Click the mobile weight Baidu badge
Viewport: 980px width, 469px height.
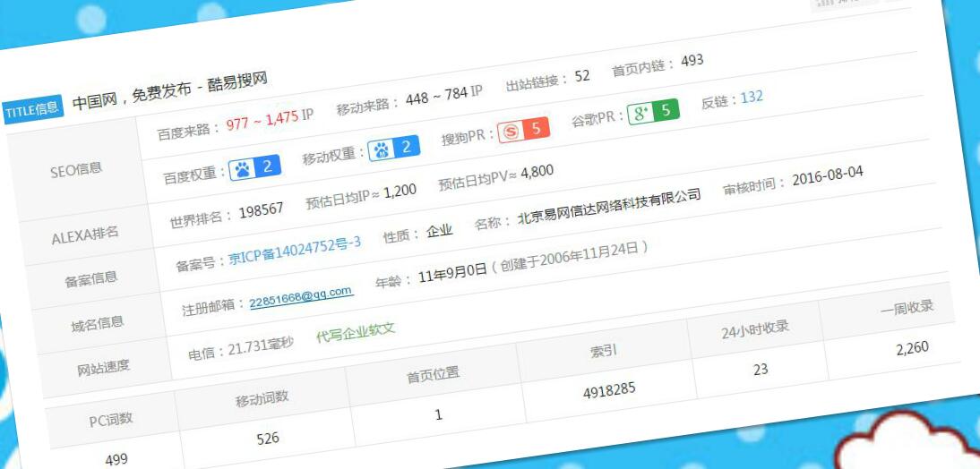click(x=394, y=148)
